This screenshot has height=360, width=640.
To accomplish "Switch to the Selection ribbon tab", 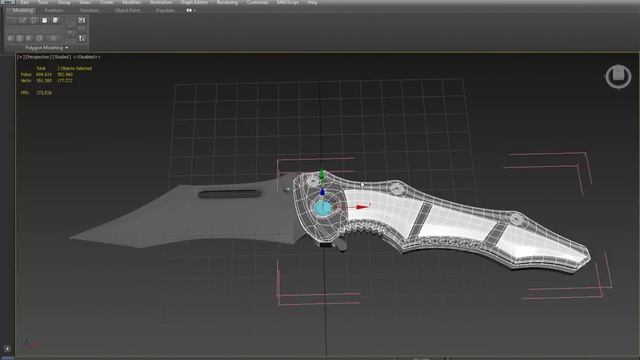I will tap(89, 10).
